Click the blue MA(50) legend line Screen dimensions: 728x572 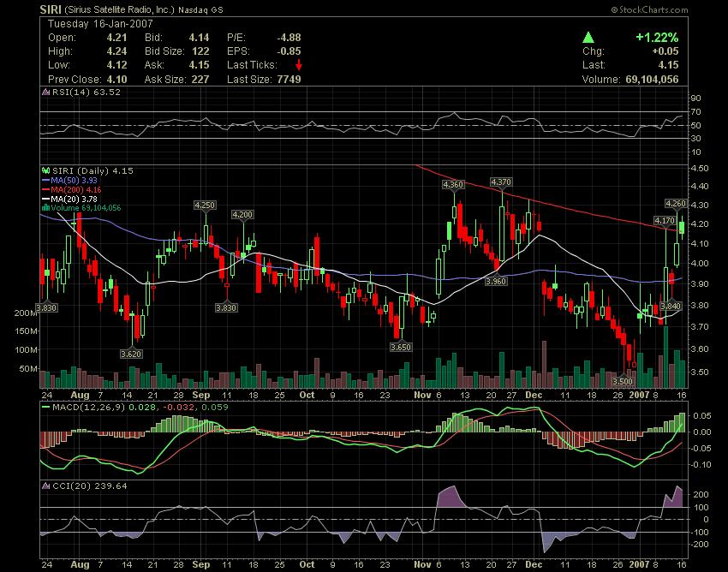[x=45, y=180]
